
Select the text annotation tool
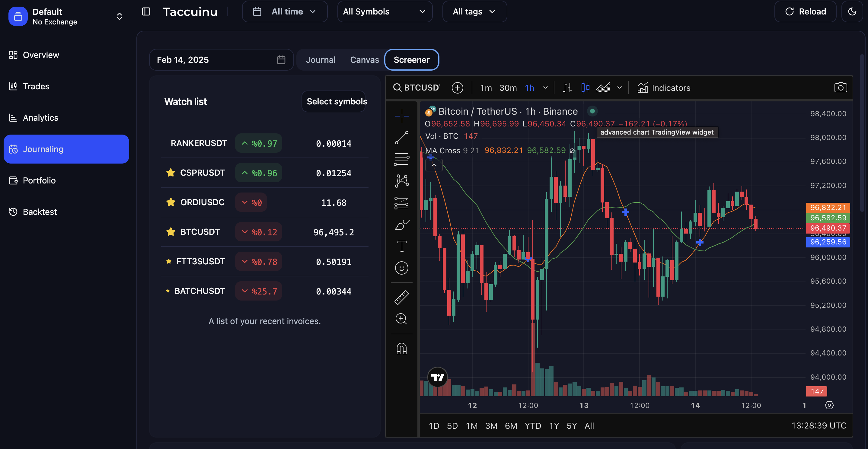click(401, 246)
